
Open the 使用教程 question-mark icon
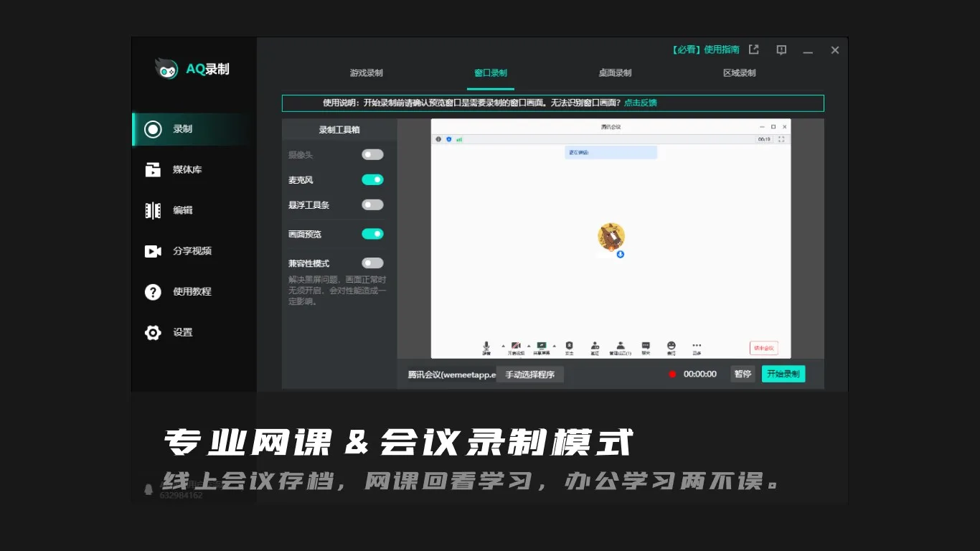point(153,292)
